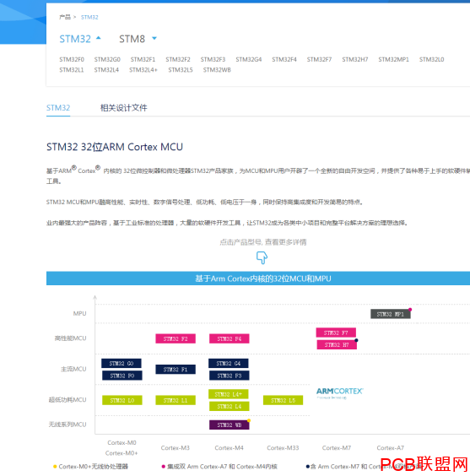Image resolution: width=470 pixels, height=476 pixels.
Task: Click the 点击产品型号, 查看更多详情 hint text
Action: point(263,242)
